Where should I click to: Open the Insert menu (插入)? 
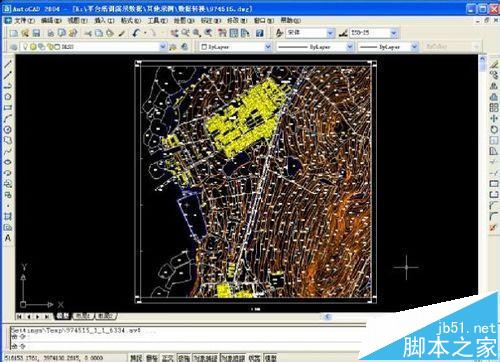click(104, 21)
